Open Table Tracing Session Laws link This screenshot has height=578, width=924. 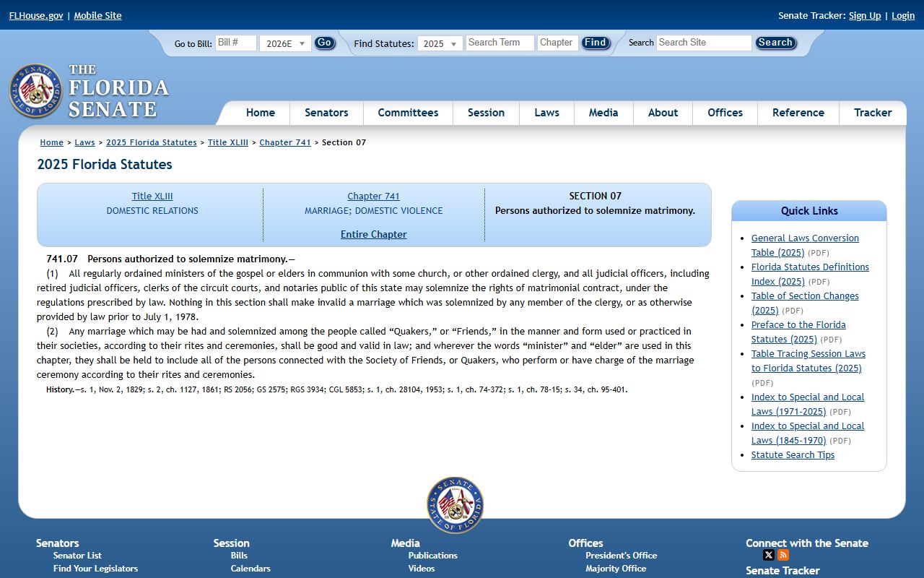(808, 361)
